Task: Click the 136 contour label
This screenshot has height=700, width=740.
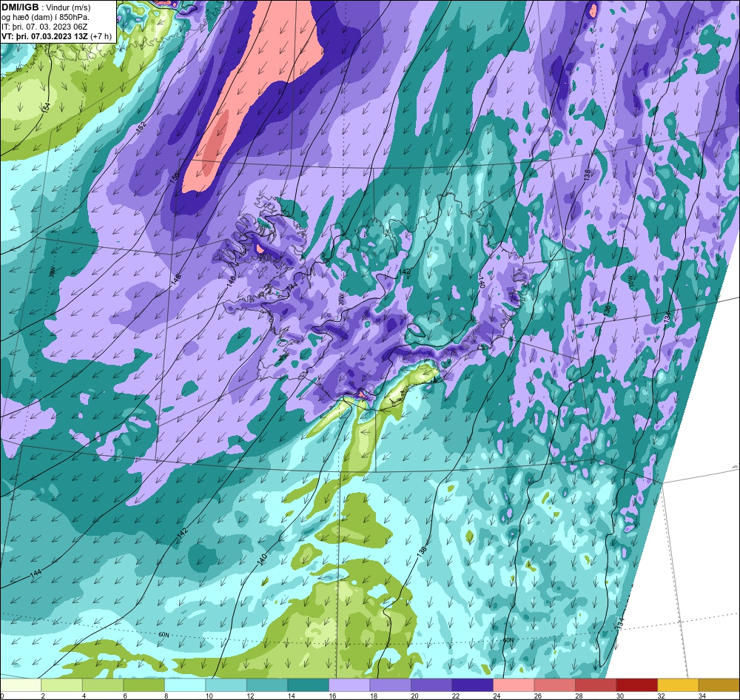Action: tap(607, 309)
